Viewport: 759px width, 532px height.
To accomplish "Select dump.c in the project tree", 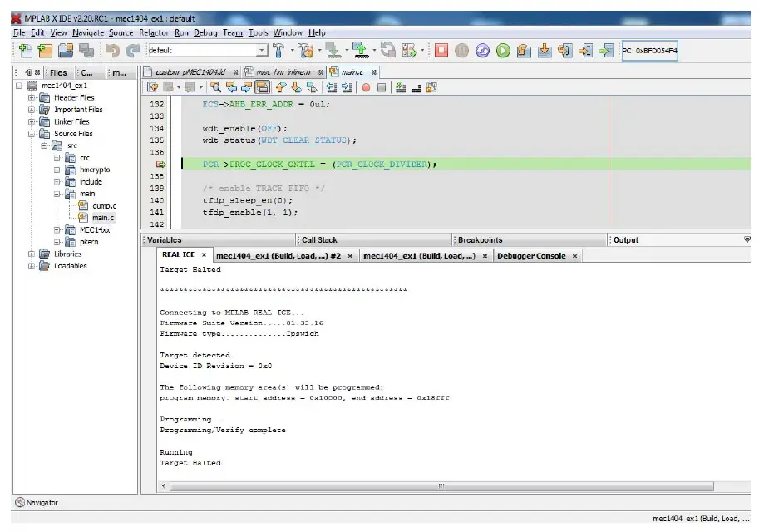I will 103,205.
